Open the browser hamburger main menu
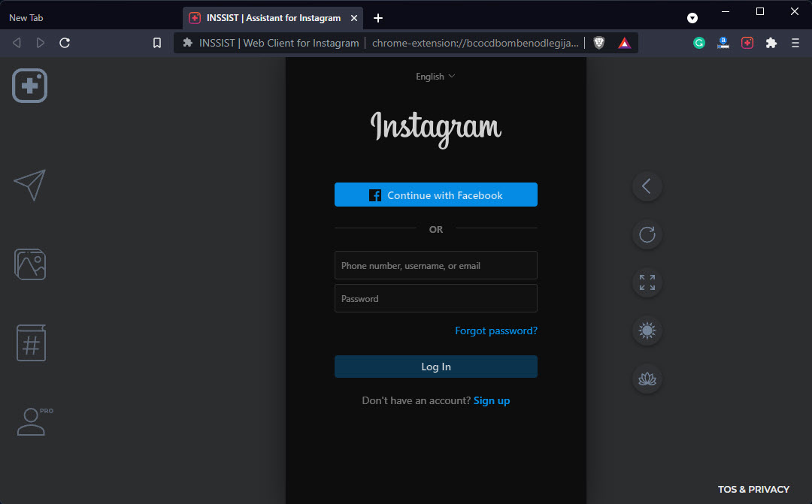The height and width of the screenshot is (504, 812). click(795, 43)
